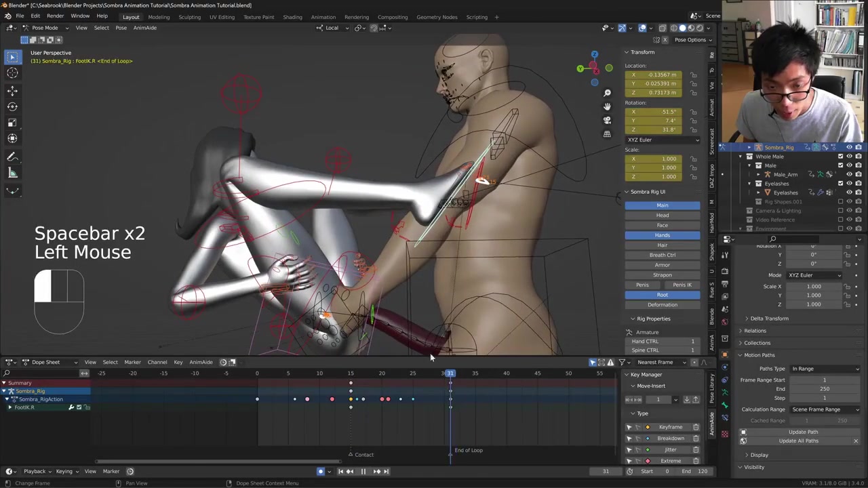Image resolution: width=868 pixels, height=488 pixels.
Task: Activate the Move tool
Action: (x=12, y=91)
